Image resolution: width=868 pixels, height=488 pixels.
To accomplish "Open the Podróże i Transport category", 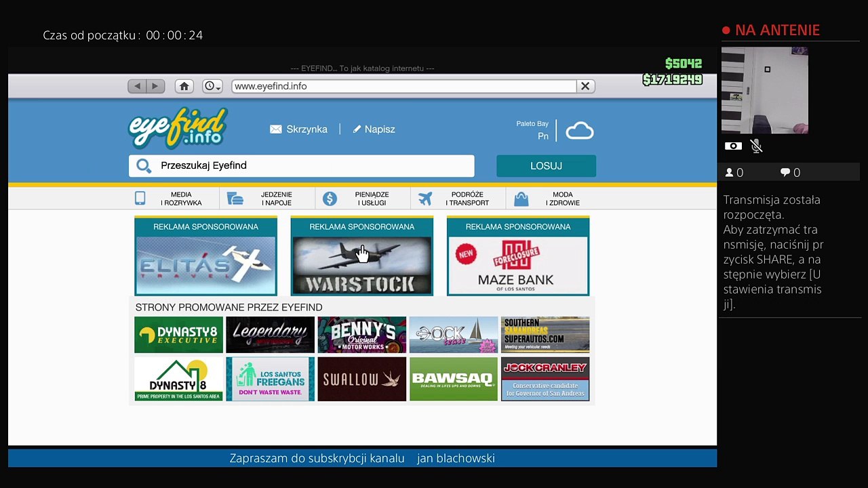I will click(x=458, y=199).
